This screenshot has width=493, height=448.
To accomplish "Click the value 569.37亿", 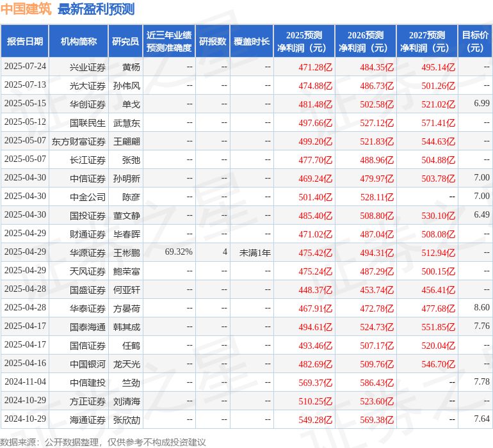I will (316, 383).
